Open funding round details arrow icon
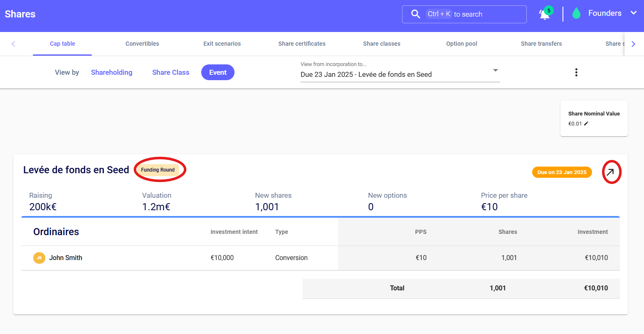The image size is (644, 334). tap(610, 172)
